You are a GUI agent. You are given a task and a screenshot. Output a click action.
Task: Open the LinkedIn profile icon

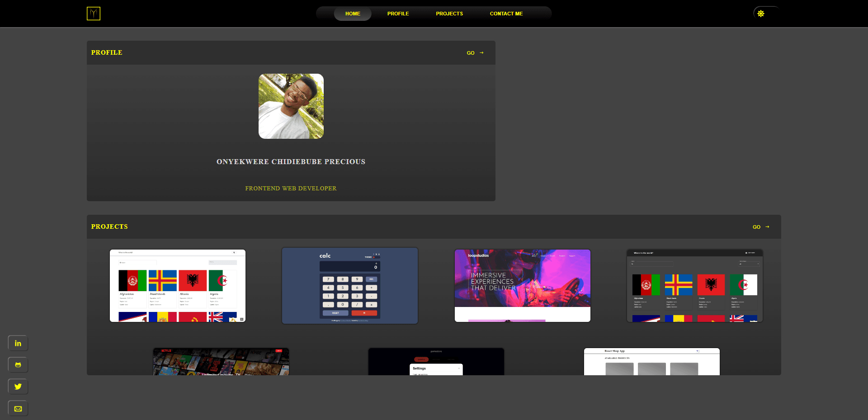pos(18,343)
